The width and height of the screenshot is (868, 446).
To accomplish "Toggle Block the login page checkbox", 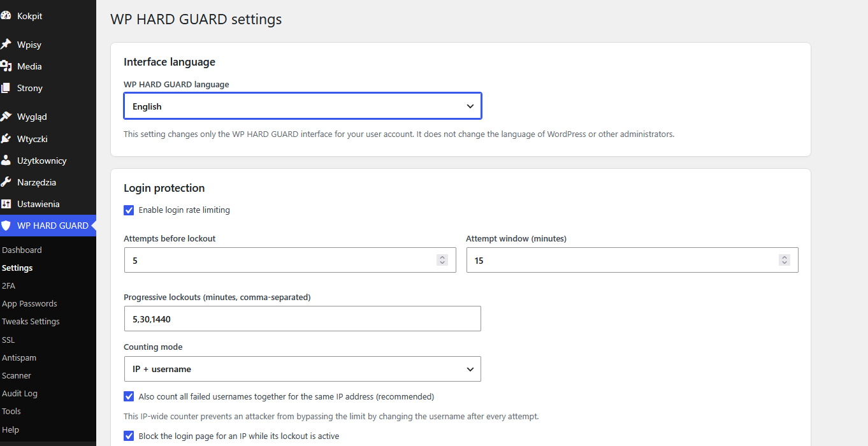I will [x=129, y=436].
